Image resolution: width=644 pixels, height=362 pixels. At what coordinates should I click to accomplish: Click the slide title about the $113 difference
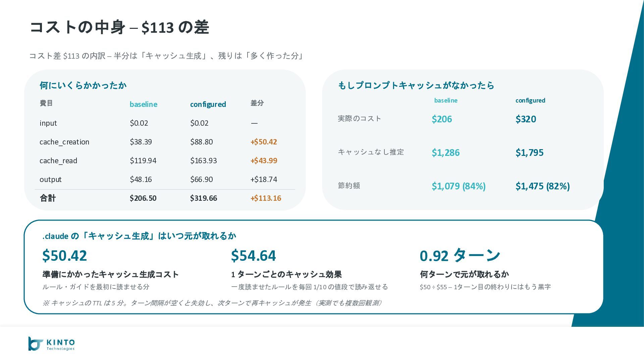click(119, 27)
